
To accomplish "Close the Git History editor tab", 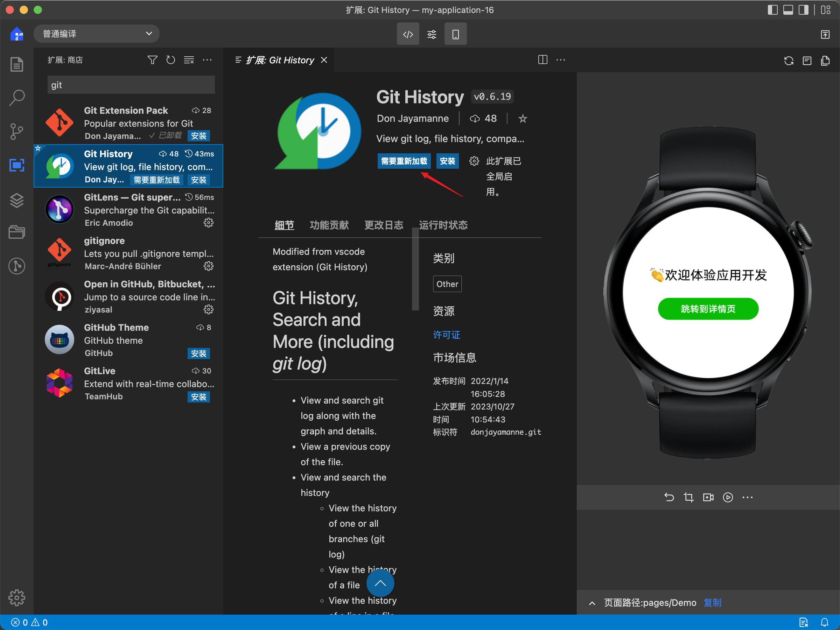I will click(x=324, y=60).
